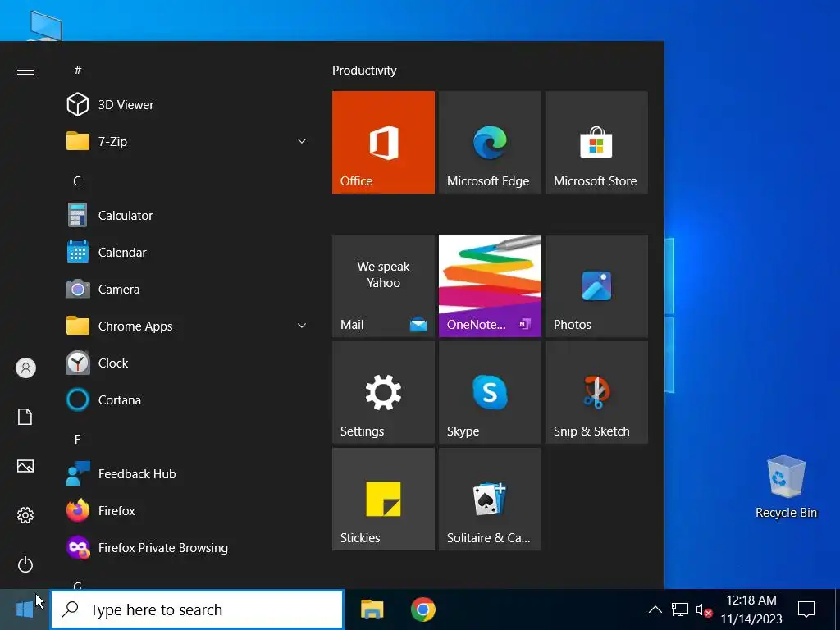Launch Cortana from the app list
The height and width of the screenshot is (630, 840).
185,400
